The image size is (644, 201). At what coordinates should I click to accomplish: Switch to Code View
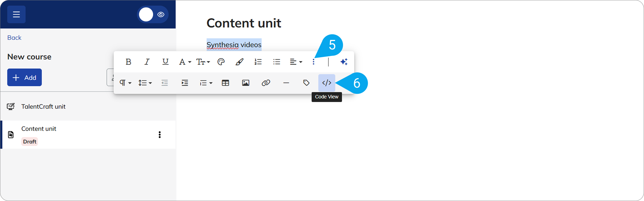(327, 83)
